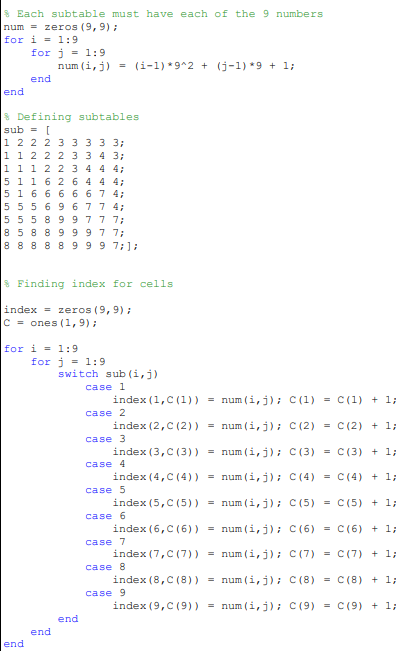Screen dimensions: 420x651
Task: Click the 'case 5' line
Action: tap(105, 490)
